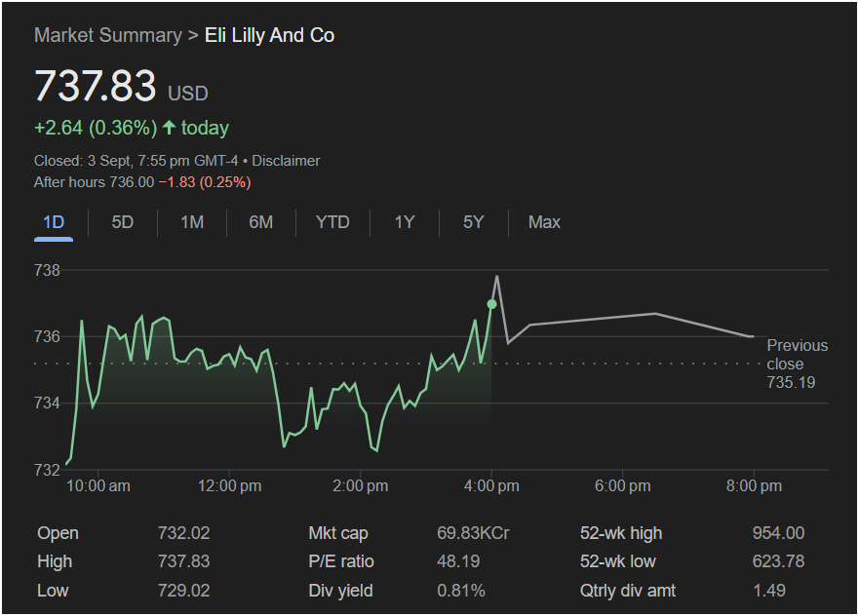Click the USD currency label
Image resolution: width=859 pixels, height=616 pixels.
188,94
